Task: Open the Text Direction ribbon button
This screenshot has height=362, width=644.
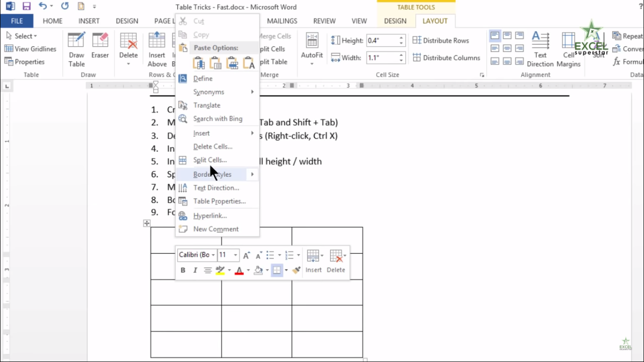Action: point(540,50)
